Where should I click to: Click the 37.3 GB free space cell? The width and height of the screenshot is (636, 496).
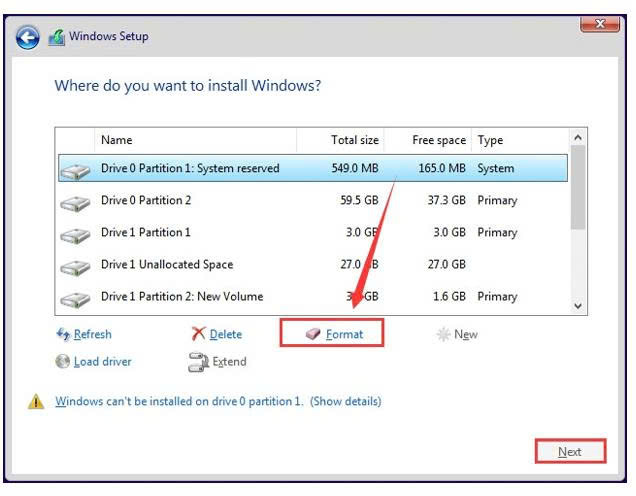(446, 200)
